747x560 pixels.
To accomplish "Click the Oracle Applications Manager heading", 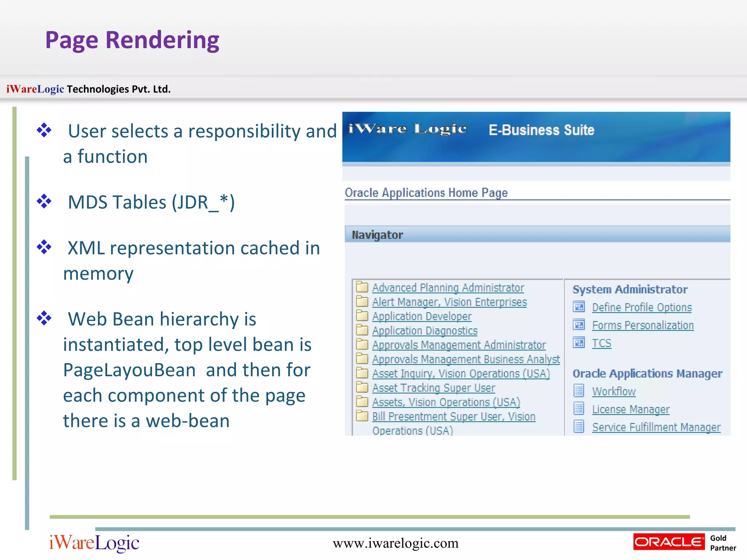I will 647,374.
